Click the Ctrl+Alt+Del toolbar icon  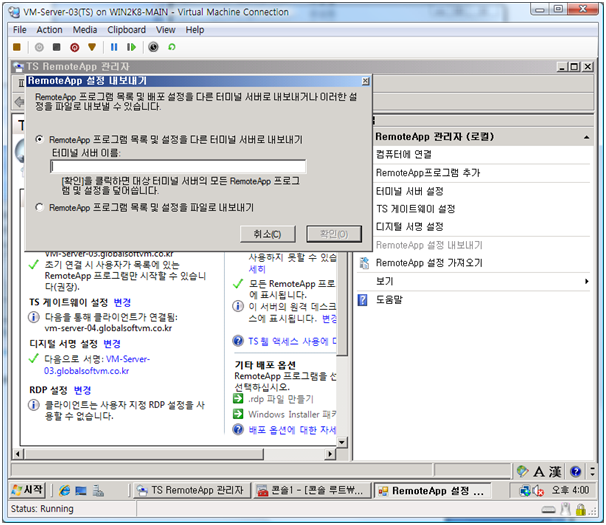click(17, 47)
